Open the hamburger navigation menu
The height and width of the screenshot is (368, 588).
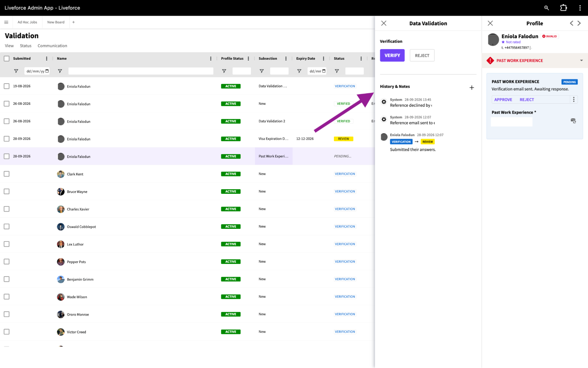pos(6,22)
